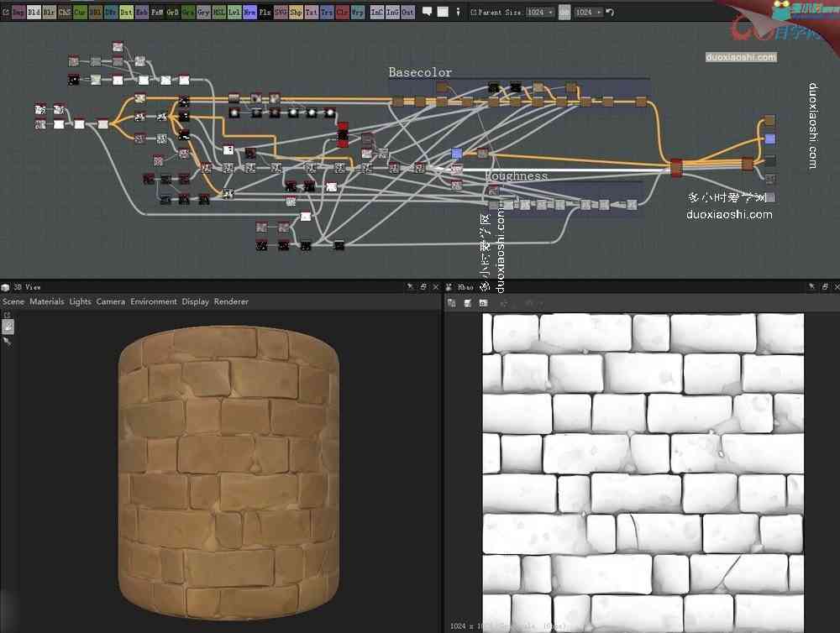Add a frame using the white square icon
The height and width of the screenshot is (633, 840).
click(x=443, y=12)
